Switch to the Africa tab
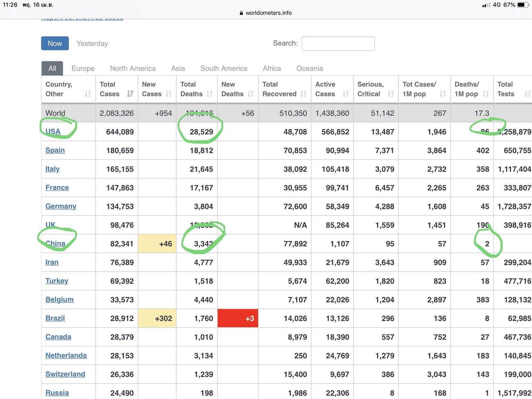532x399 pixels. coord(272,68)
